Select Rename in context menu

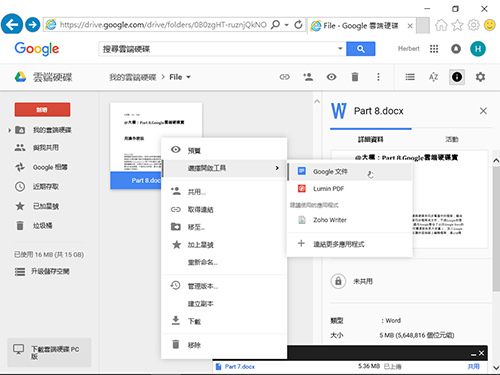click(224, 262)
